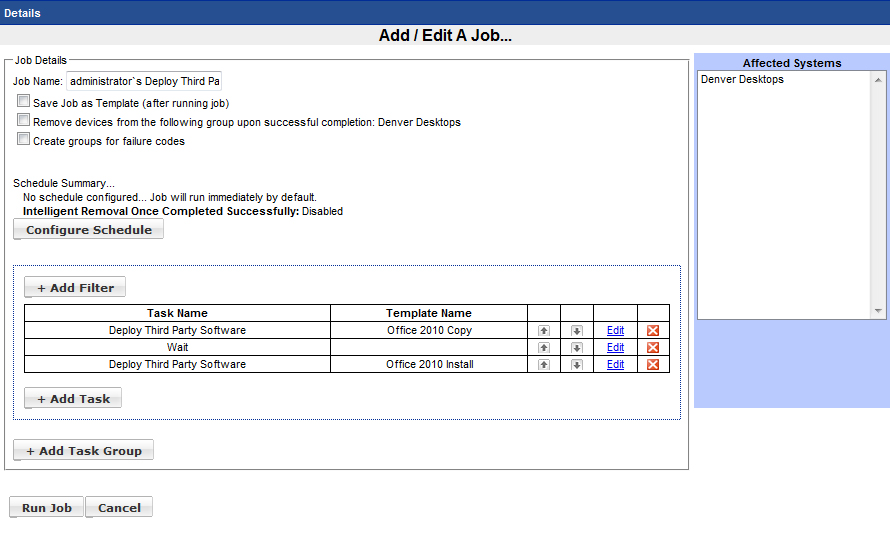Edit the Office 2010 Install task
The height and width of the screenshot is (534, 890).
tap(615, 365)
